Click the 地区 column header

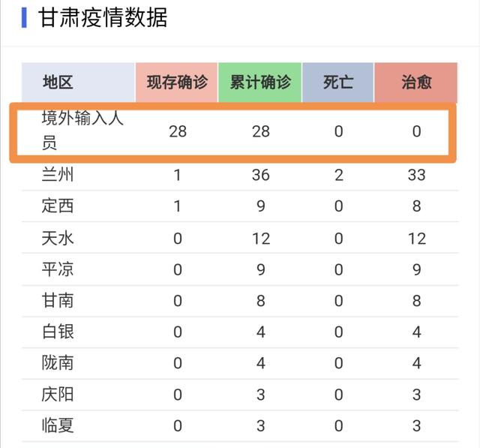pyautogui.click(x=78, y=83)
